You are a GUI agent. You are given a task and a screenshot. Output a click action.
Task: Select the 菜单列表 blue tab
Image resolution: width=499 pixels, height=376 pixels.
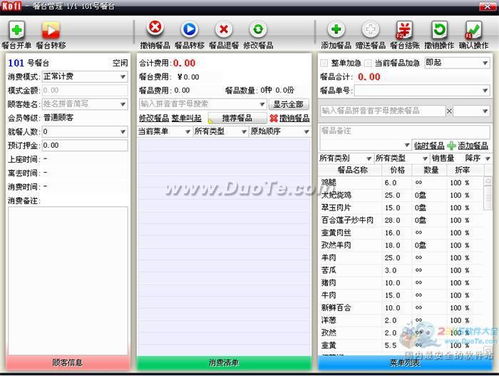point(405,363)
